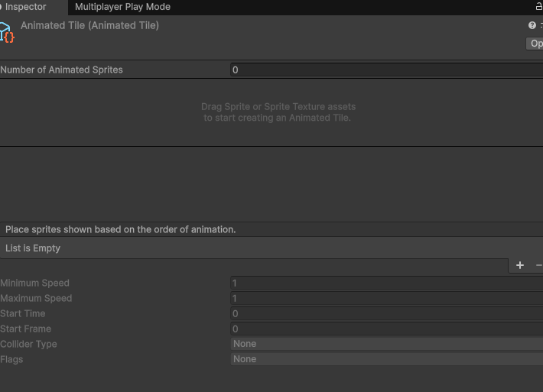This screenshot has height=392, width=543.
Task: Click the Maximum Speed value field
Action: [x=386, y=298]
